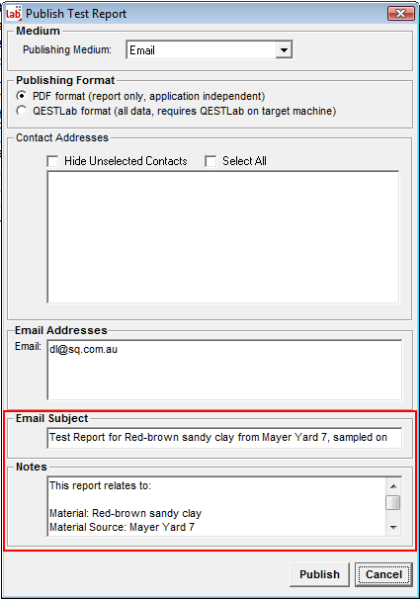Click the QESTLab lab icon in title bar
The image size is (420, 600).
tap(13, 13)
